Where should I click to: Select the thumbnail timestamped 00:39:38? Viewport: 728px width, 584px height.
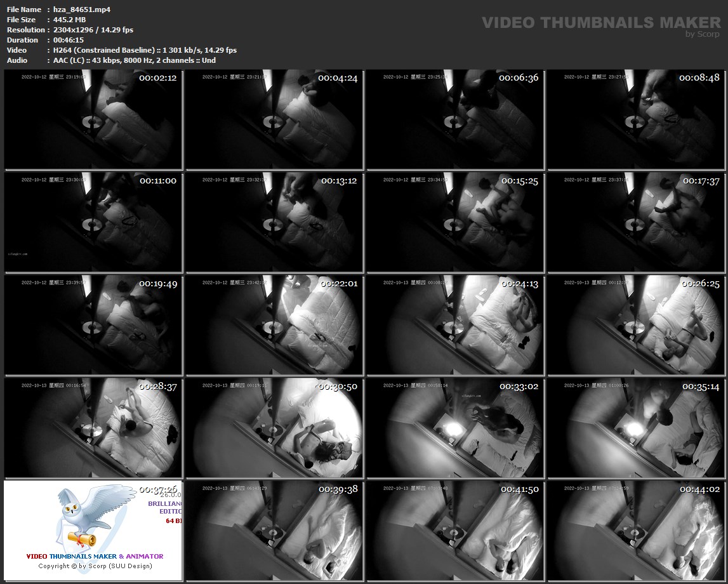[274, 531]
